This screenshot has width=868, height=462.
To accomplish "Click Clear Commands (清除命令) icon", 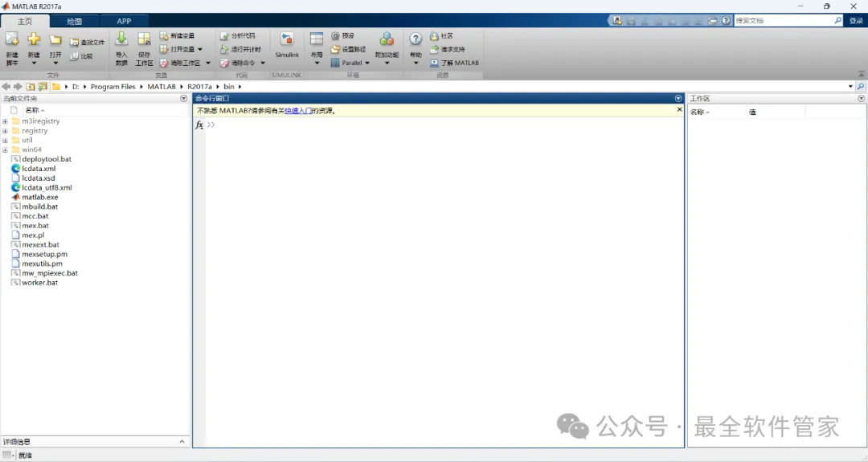I will click(x=224, y=63).
